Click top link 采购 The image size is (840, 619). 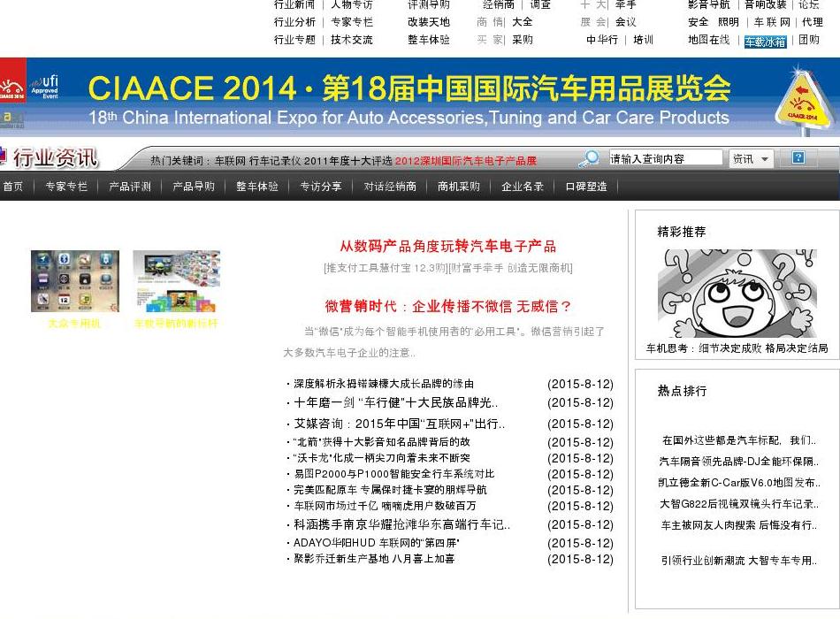(x=523, y=40)
